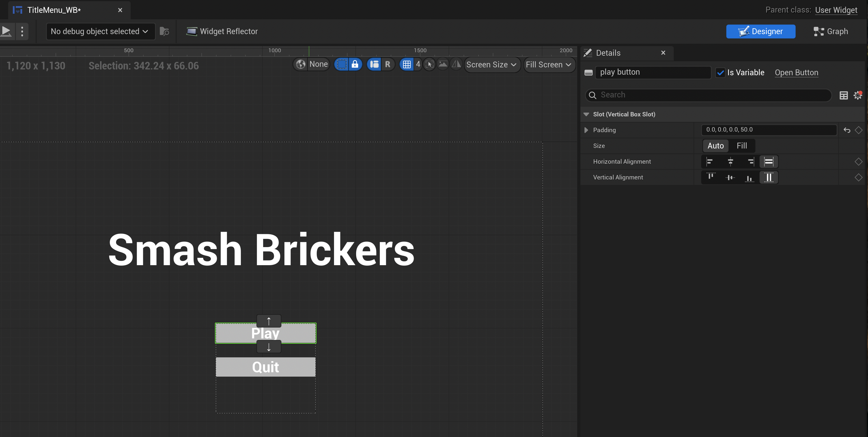Toggle the layout transform mode icon

coord(374,64)
